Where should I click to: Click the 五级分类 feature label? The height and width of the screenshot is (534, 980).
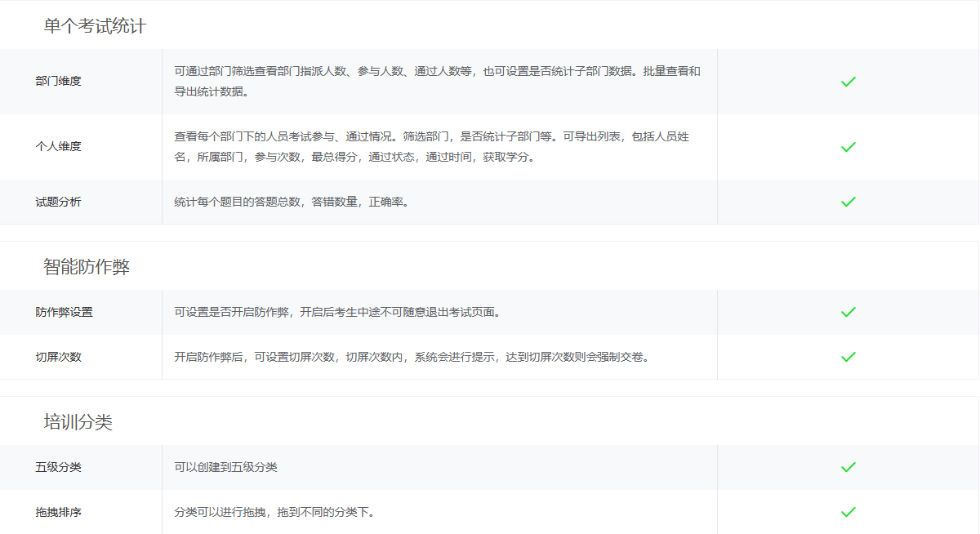tap(58, 467)
